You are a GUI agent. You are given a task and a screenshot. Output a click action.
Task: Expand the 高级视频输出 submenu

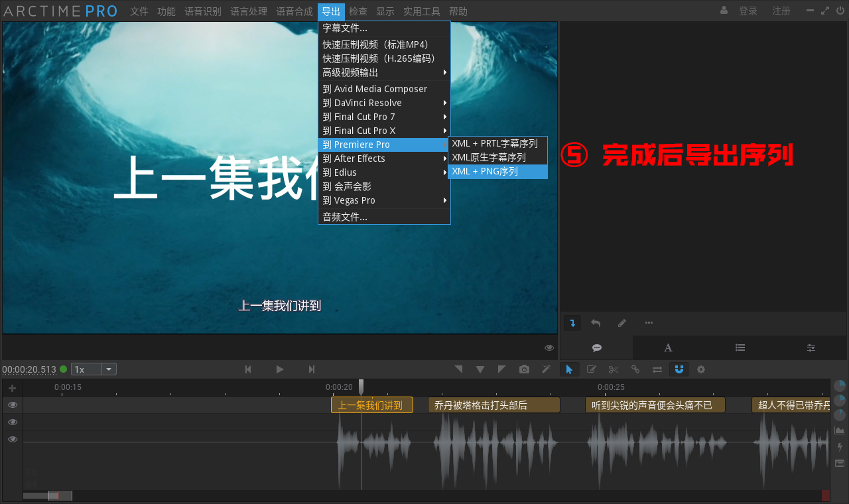(352, 72)
